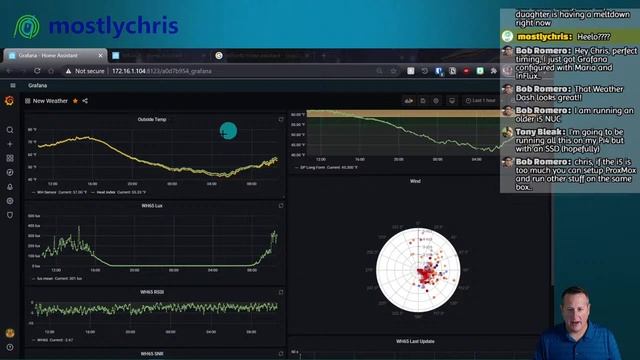Open the Grafana logo home menu

(9, 101)
